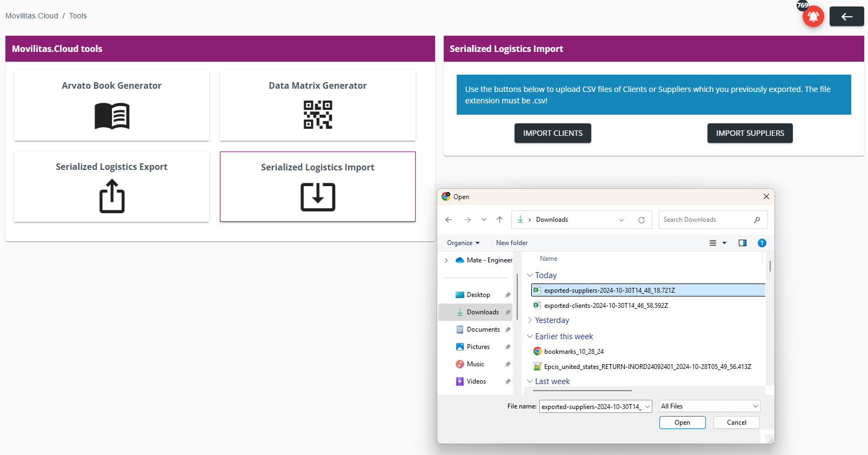This screenshot has width=868, height=455.
Task: Click the search magnifier in Search Downloads
Action: 757,220
